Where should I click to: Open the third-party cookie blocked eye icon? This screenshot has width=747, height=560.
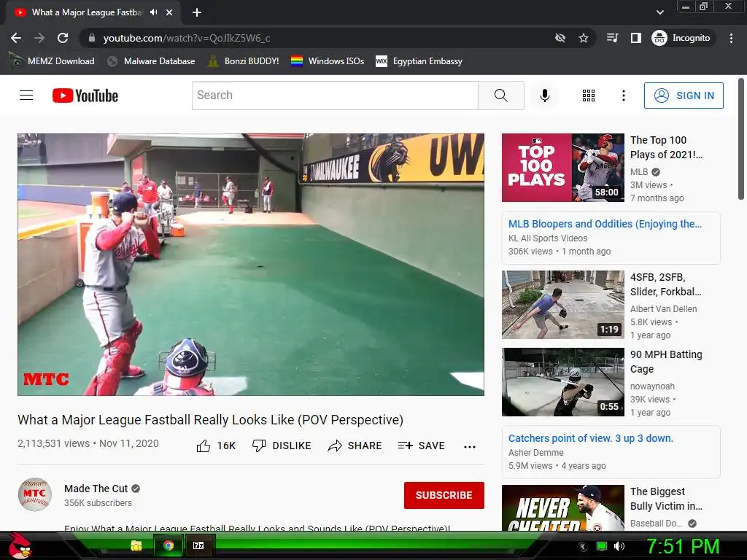coord(560,38)
